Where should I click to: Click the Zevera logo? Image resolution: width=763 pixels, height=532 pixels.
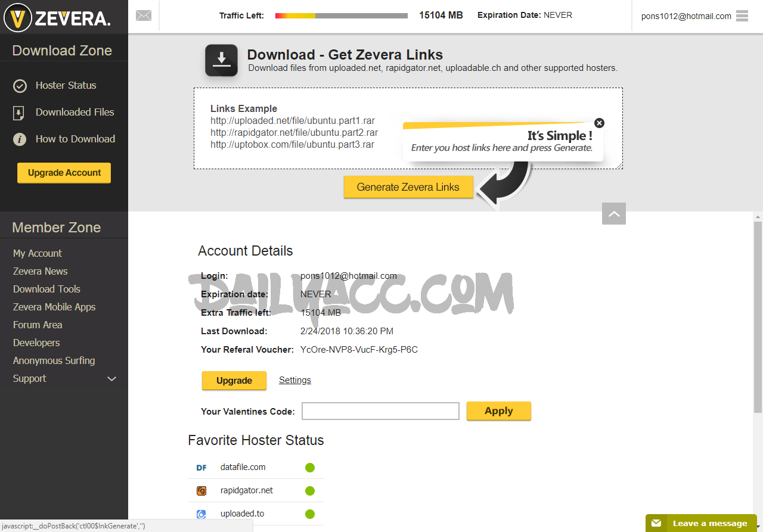(58, 18)
